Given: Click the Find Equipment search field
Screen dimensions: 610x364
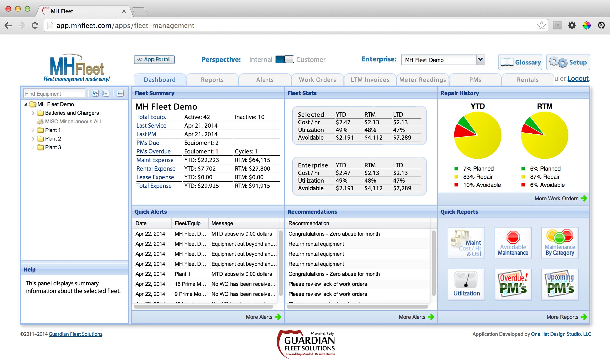Looking at the screenshot, I should coord(54,93).
